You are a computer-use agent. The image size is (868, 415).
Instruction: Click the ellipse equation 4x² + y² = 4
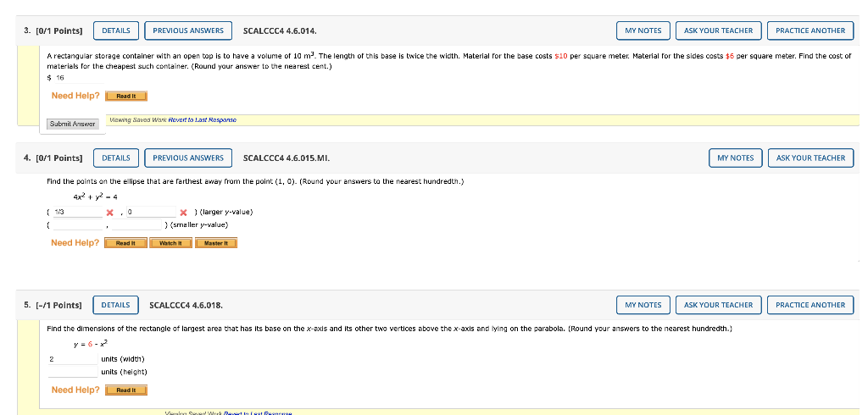coord(95,196)
